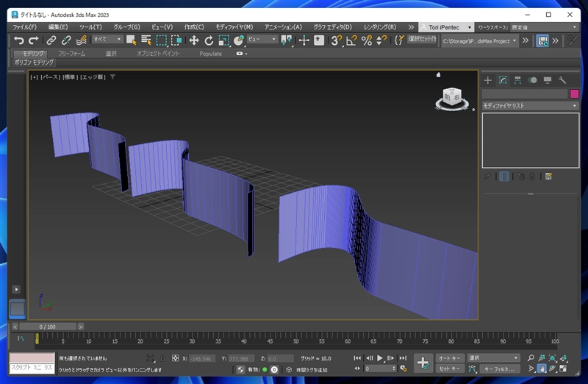Switch to the オブジェクト ペイント ribbon tab
588x384 pixels.
[158, 54]
